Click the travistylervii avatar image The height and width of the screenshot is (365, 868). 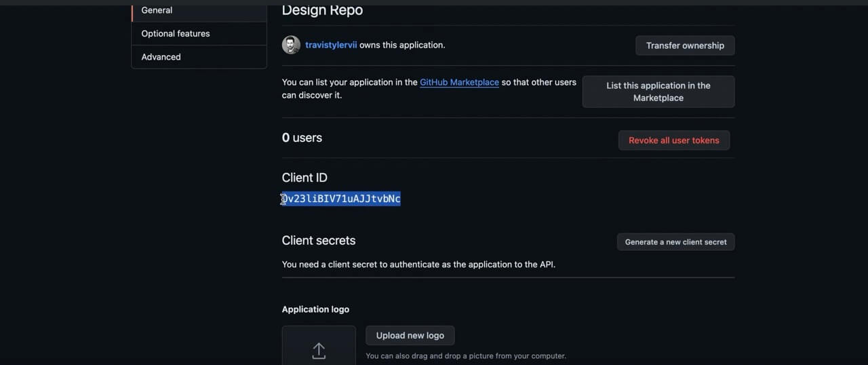[x=291, y=45]
